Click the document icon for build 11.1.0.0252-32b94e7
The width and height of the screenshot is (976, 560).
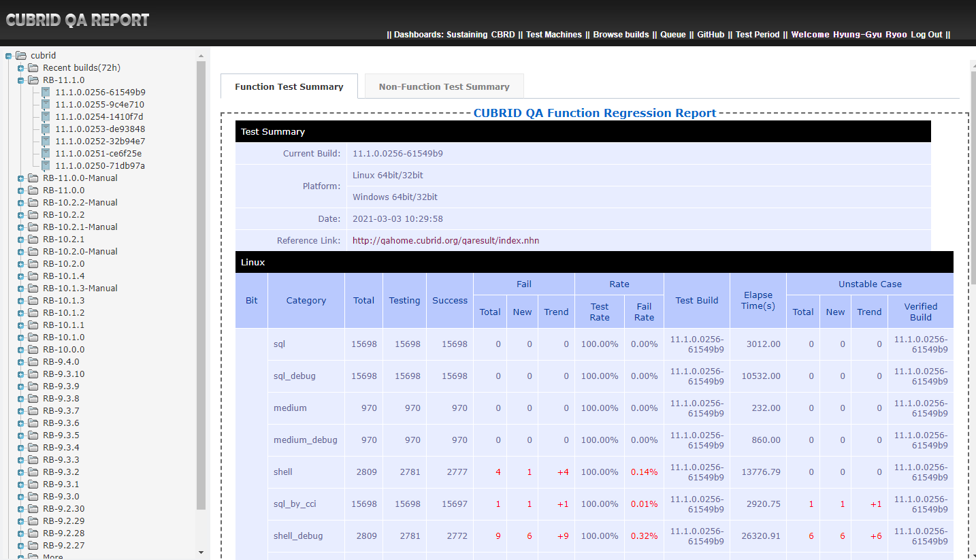pyautogui.click(x=46, y=142)
